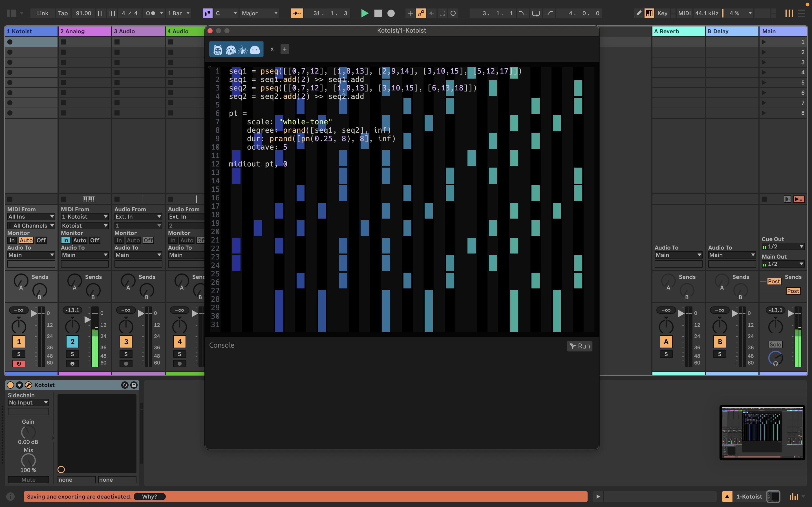
Task: Click the hot-swap icon on the Kotoist device
Action: pyautogui.click(x=125, y=385)
